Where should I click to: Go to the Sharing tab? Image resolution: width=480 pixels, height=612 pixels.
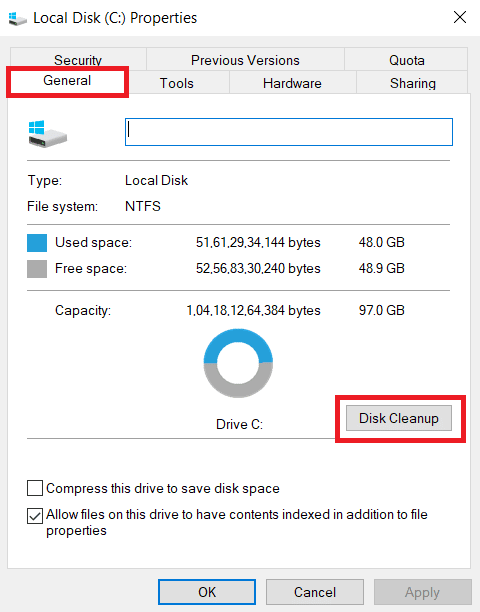(412, 83)
